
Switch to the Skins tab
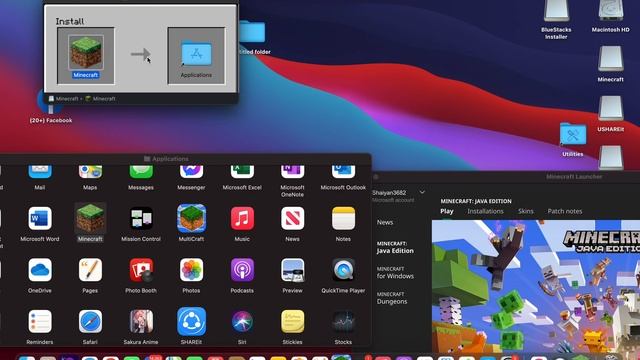pos(526,211)
